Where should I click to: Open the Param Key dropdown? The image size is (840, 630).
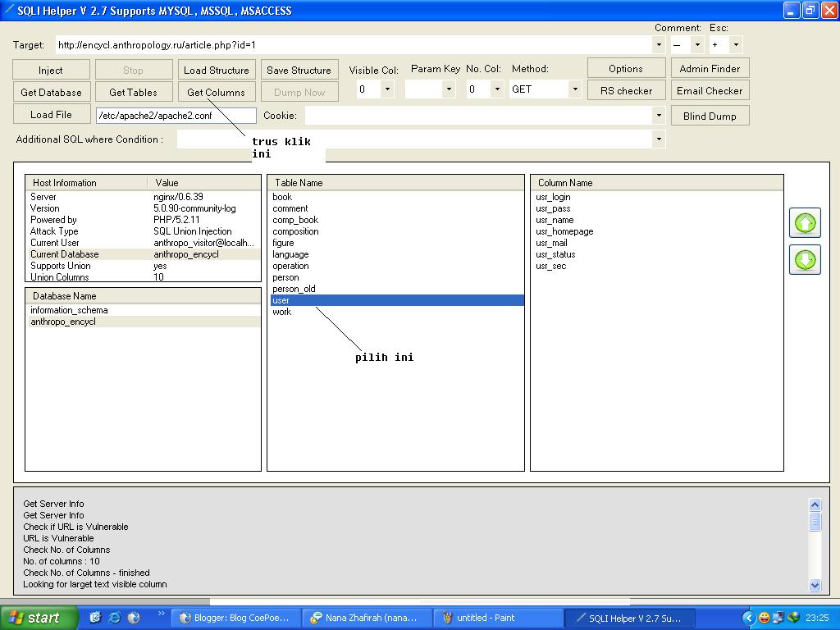pos(449,89)
